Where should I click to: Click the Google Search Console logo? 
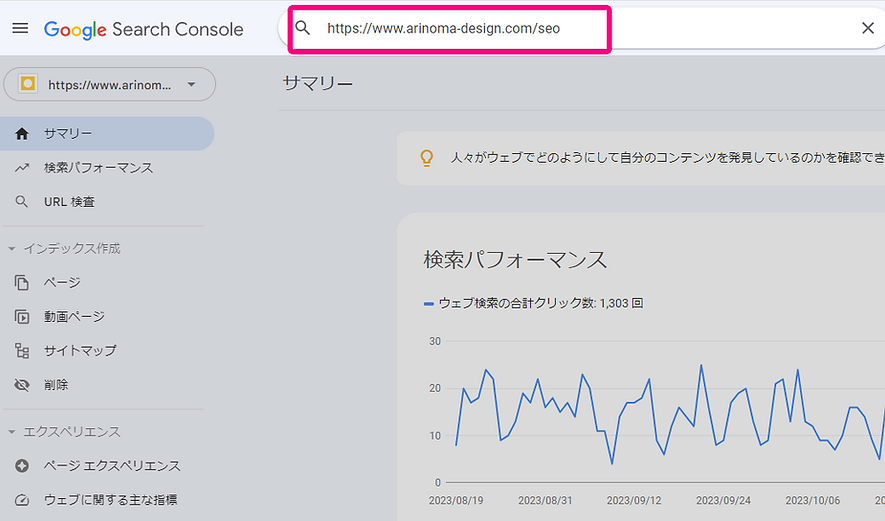coord(143,29)
